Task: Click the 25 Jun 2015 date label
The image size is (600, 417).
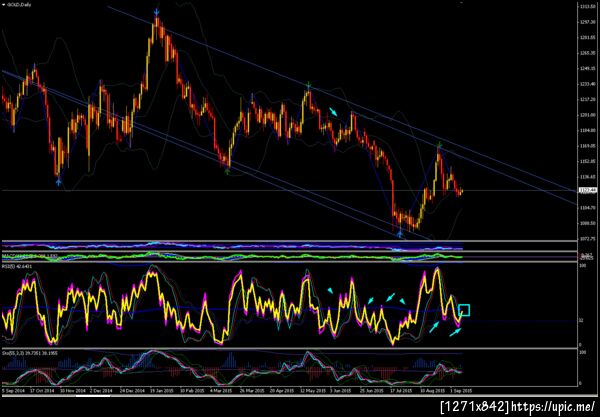Action: coord(372,391)
